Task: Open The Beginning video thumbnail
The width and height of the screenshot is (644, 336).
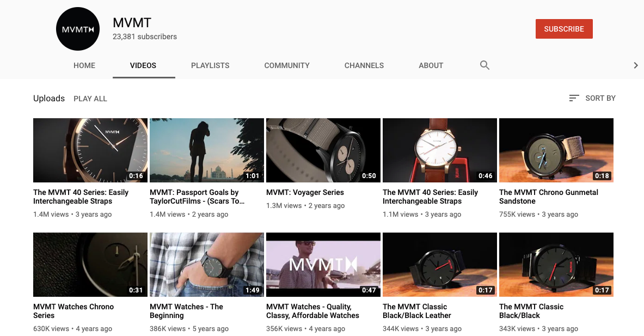Action: pyautogui.click(x=206, y=265)
